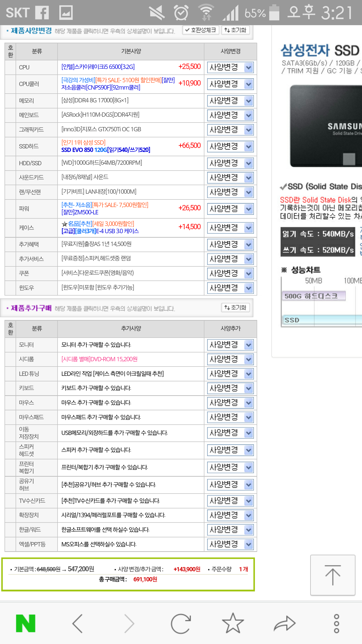362x644 pixels.
Task: Select the LED라인 작업 entry
Action: point(113,374)
